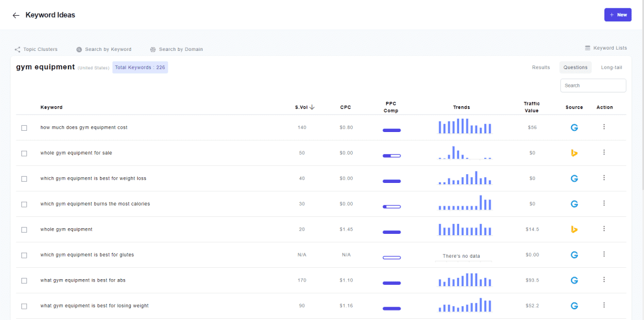Open action menu for 'how much does gym equipment cost'

(604, 127)
